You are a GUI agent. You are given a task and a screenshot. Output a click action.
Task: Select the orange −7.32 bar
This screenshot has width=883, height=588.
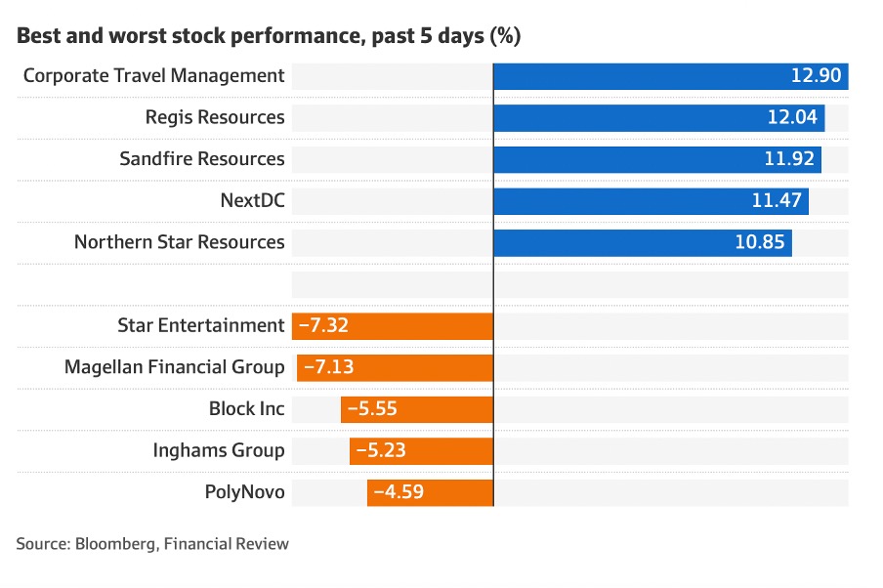coord(393,326)
